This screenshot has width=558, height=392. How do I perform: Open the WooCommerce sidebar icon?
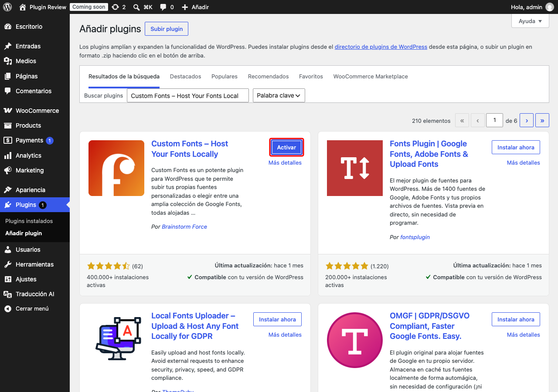point(8,111)
